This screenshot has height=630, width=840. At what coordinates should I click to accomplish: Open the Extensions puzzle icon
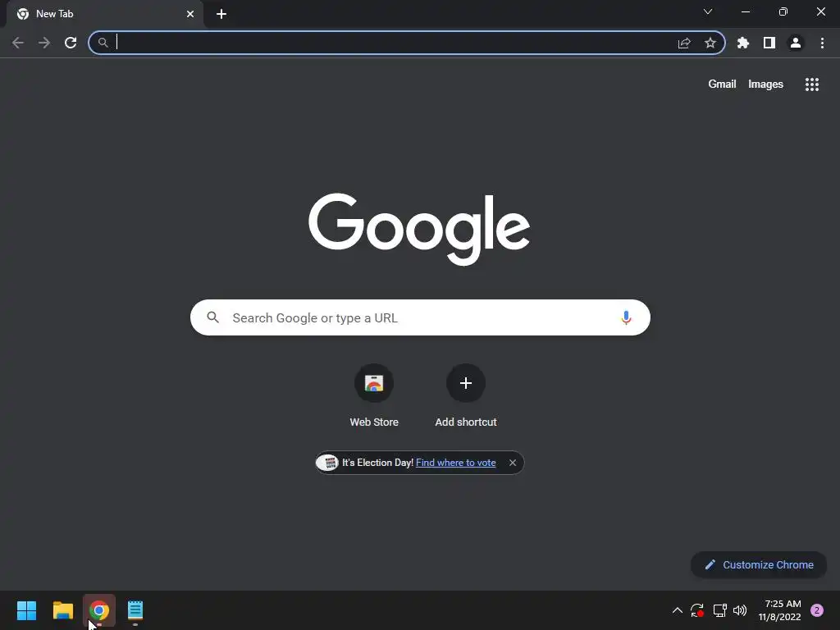coord(743,43)
